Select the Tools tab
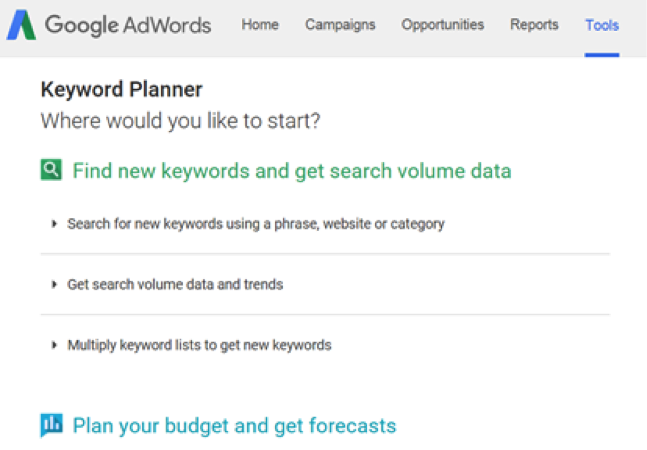 point(602,26)
